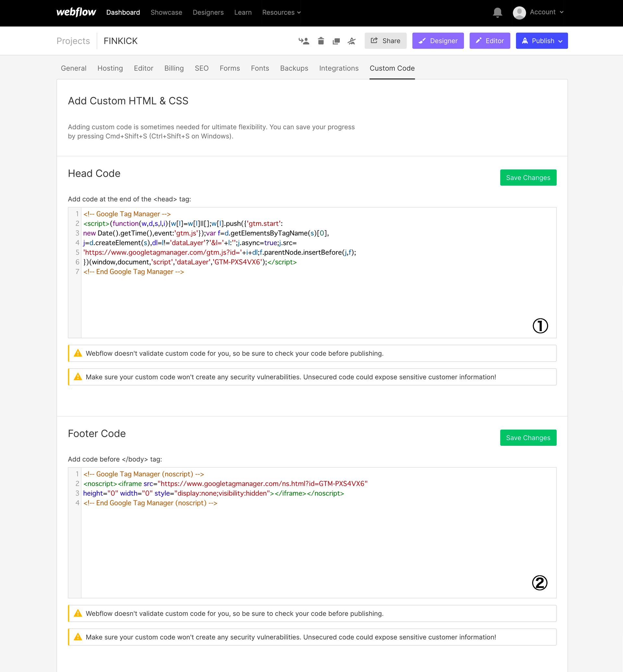This screenshot has height=672, width=623.
Task: Click the unpublish project icon
Action: pos(352,41)
